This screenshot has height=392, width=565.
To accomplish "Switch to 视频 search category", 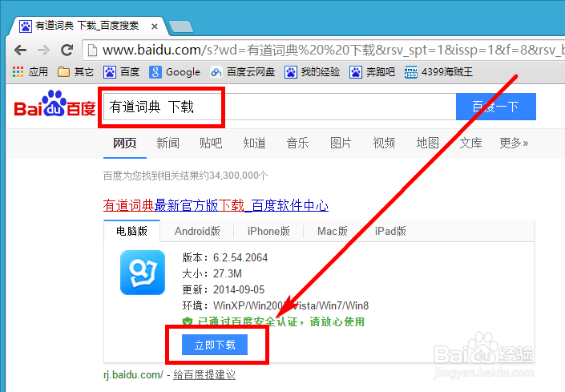I will click(x=384, y=143).
